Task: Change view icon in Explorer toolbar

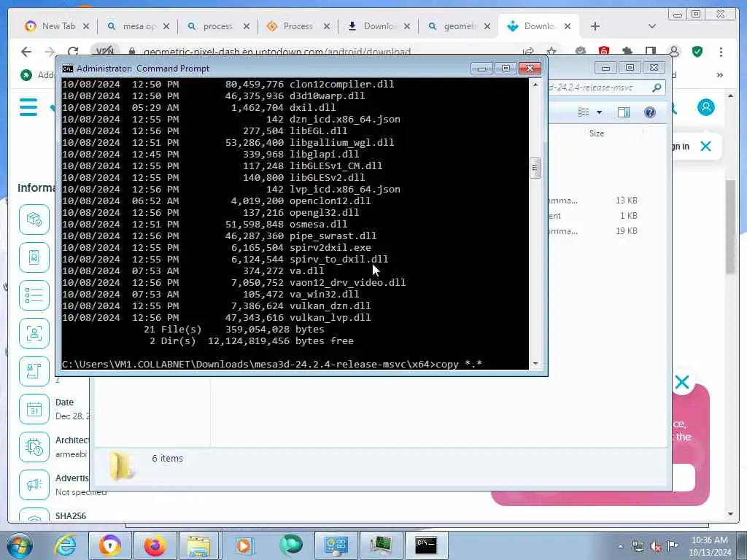Action: click(x=583, y=112)
